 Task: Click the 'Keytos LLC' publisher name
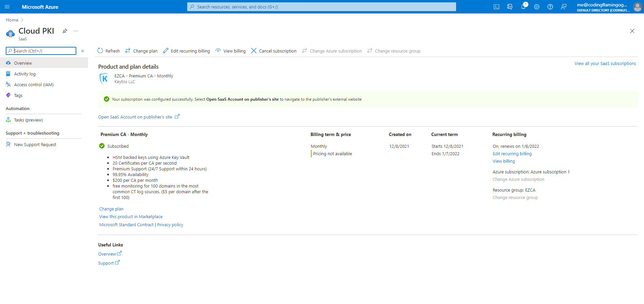(x=125, y=81)
